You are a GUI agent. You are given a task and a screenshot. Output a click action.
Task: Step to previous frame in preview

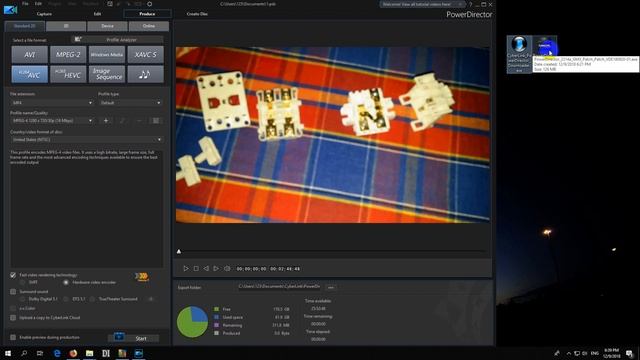[x=206, y=269]
